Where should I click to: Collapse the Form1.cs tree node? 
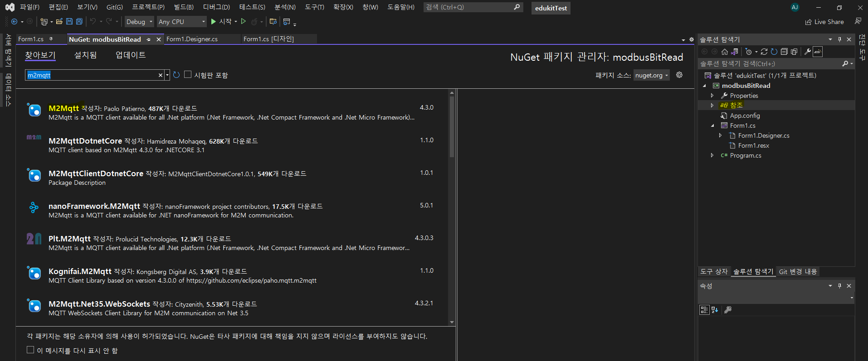click(x=712, y=125)
